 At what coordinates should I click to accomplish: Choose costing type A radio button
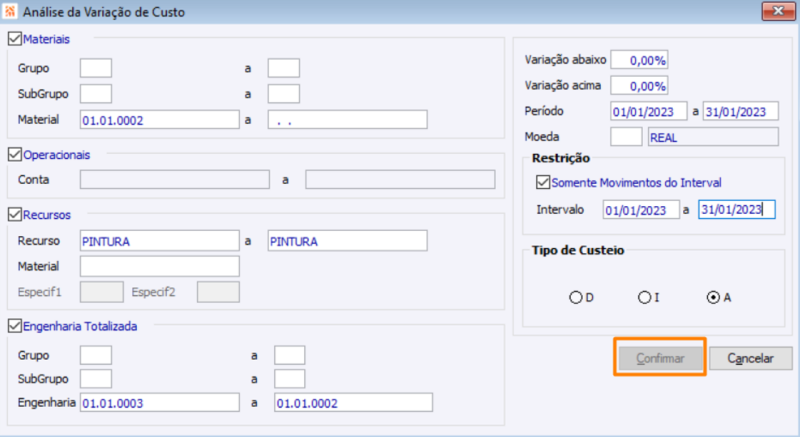(x=713, y=297)
